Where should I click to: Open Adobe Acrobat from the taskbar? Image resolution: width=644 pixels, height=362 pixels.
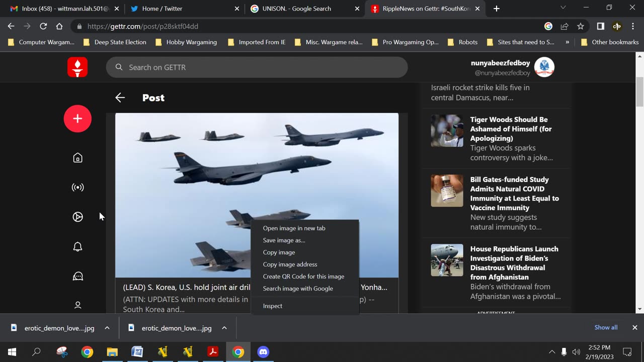213,352
